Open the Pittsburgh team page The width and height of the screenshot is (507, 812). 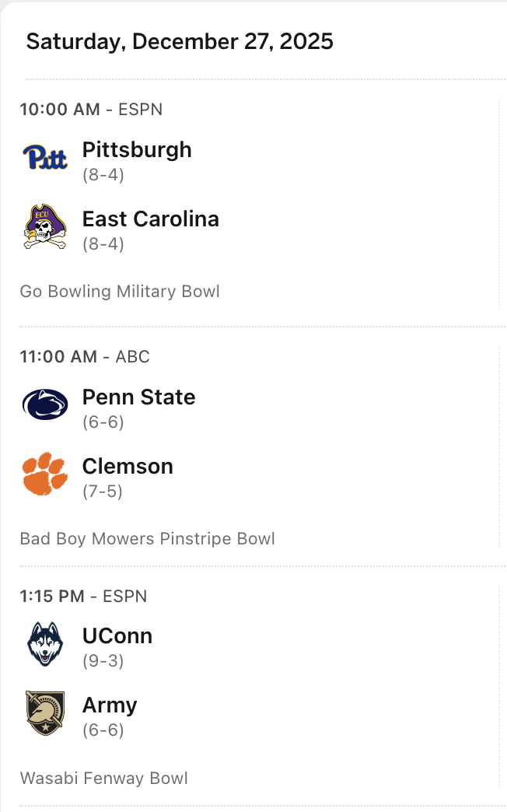point(137,149)
